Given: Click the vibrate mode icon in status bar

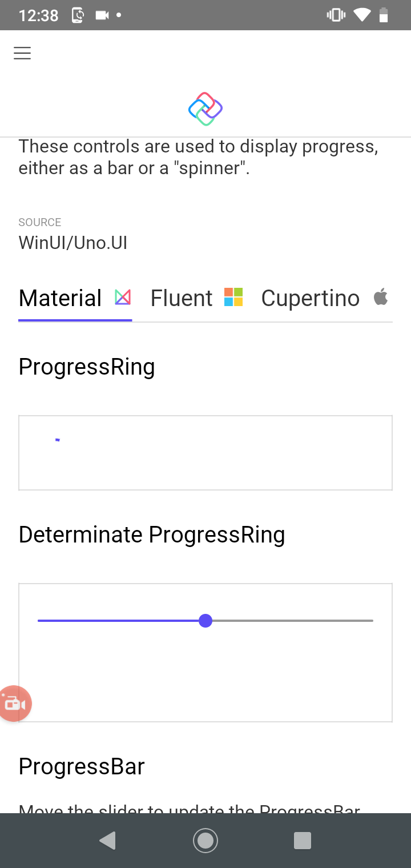Looking at the screenshot, I should click(x=336, y=15).
